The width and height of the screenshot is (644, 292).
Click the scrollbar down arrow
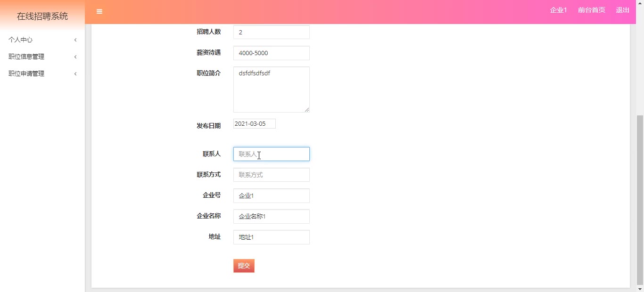tap(640, 288)
